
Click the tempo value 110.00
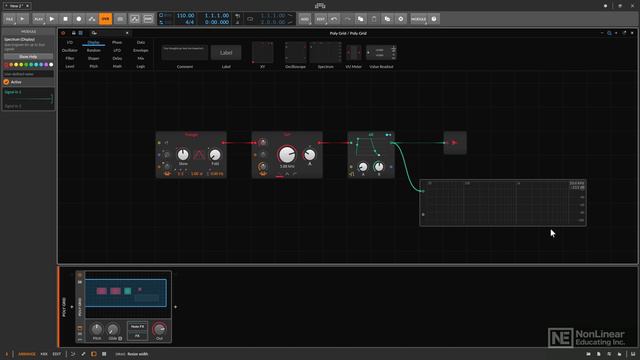(185, 16)
